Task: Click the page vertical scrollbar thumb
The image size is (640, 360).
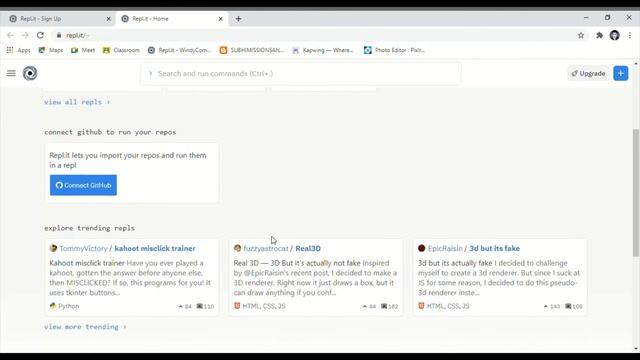Action: (x=636, y=193)
